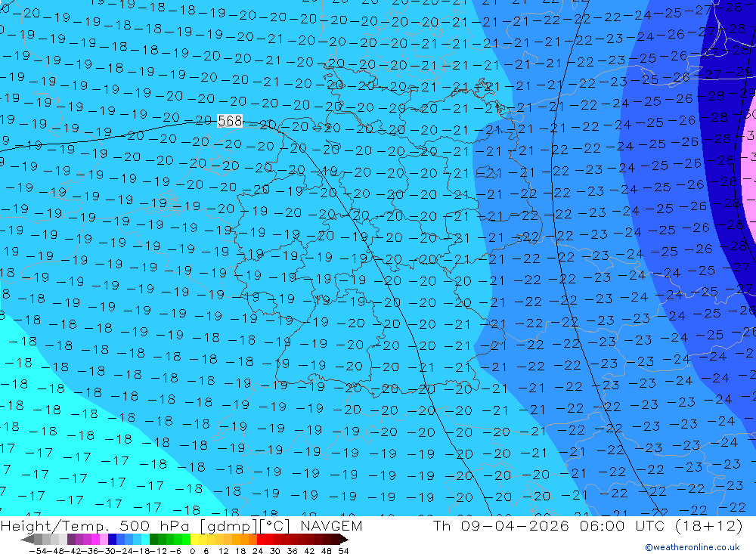Pick the dark purple legend swatch
The height and width of the screenshot is (554, 756).
(x=71, y=540)
